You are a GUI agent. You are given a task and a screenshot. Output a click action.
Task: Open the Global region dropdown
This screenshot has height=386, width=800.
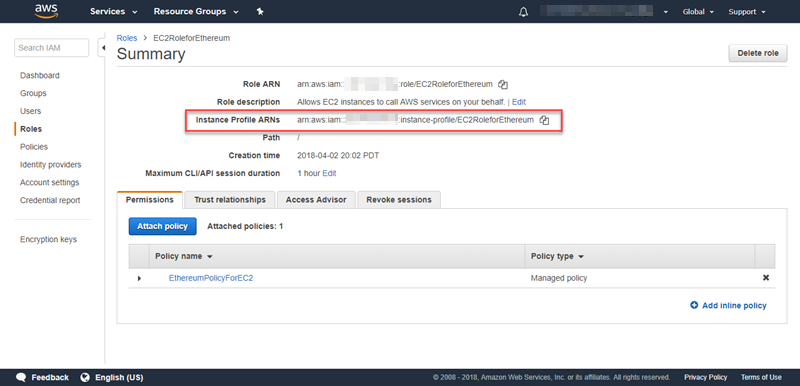tap(698, 12)
